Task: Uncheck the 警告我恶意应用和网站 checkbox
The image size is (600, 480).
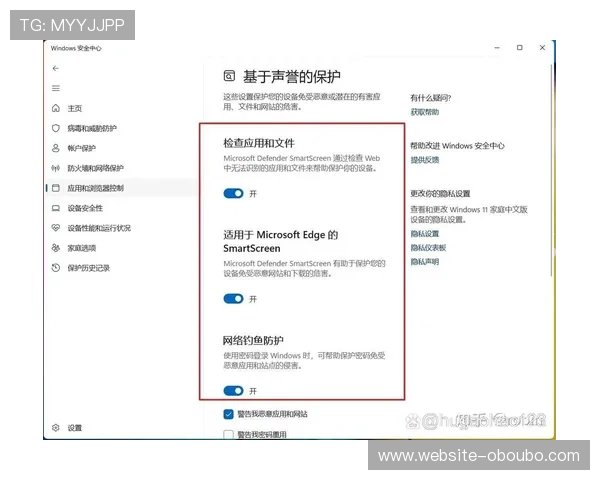Action: click(228, 414)
